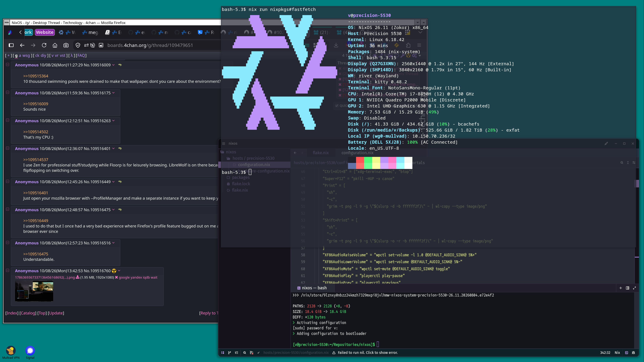
Task: Open the post menu arrow for No.109516009
Action: click(114, 65)
